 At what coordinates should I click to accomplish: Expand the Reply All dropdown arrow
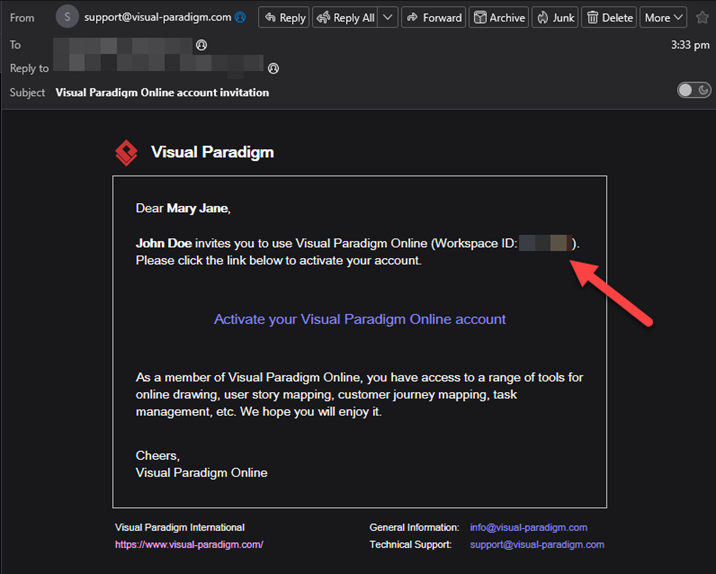[388, 17]
